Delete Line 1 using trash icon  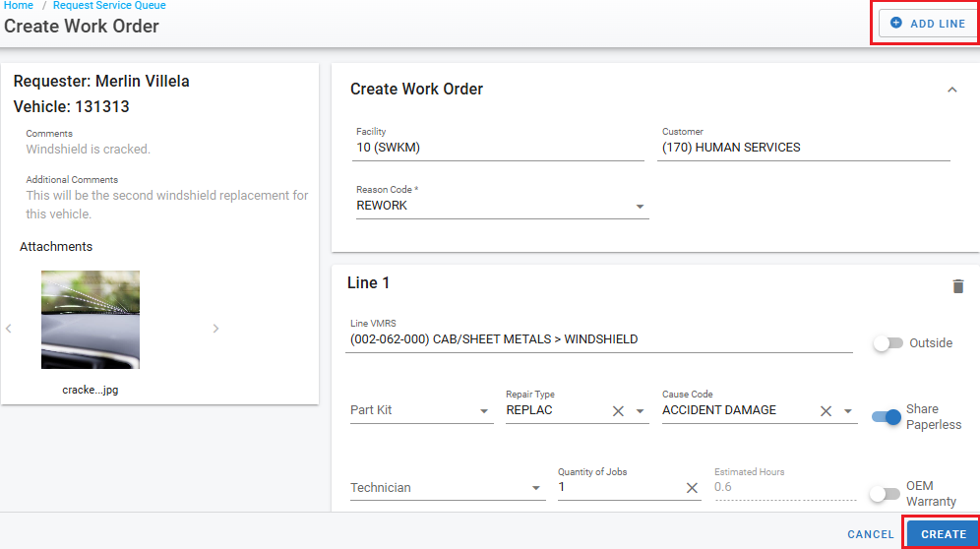[957, 286]
